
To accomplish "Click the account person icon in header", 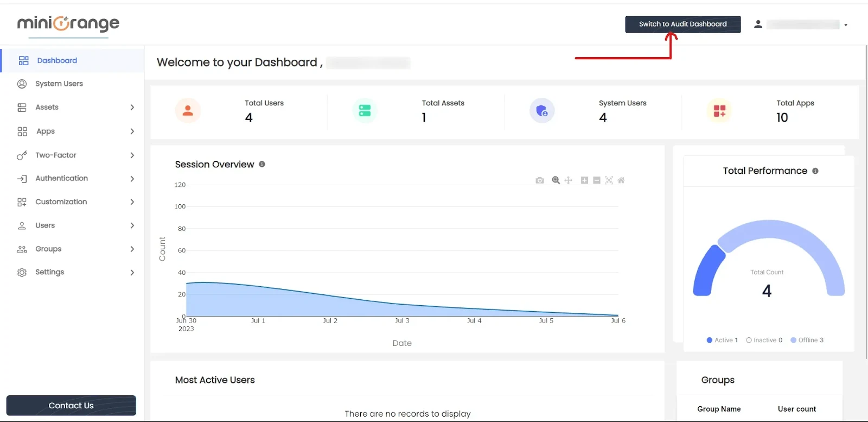I will click(758, 24).
